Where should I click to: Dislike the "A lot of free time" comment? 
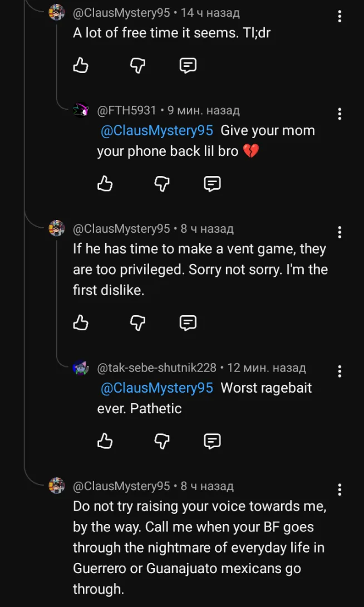pos(137,66)
